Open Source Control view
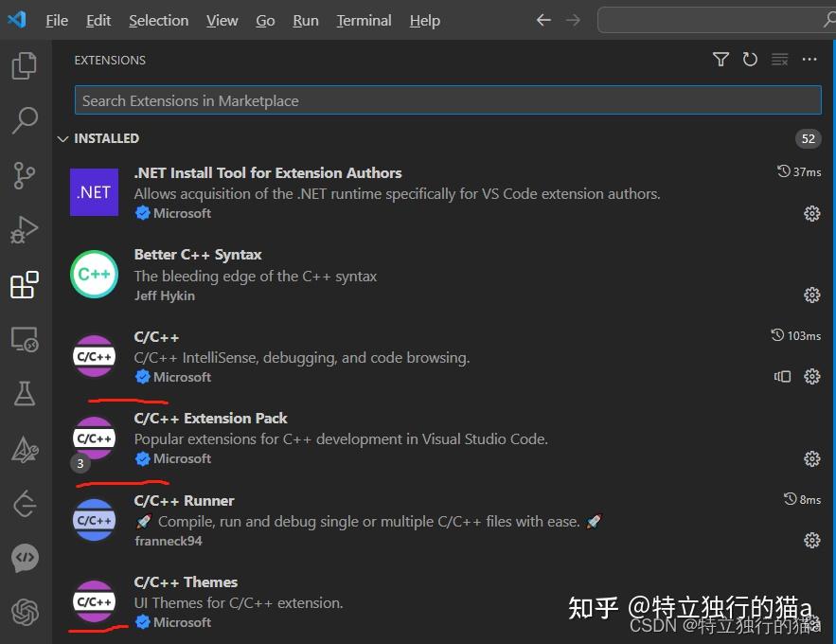 tap(25, 175)
